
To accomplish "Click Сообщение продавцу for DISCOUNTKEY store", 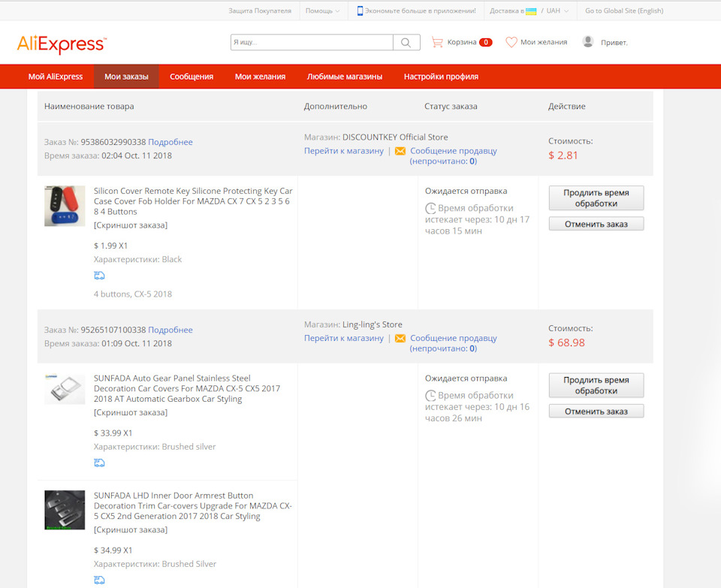I will pyautogui.click(x=454, y=151).
